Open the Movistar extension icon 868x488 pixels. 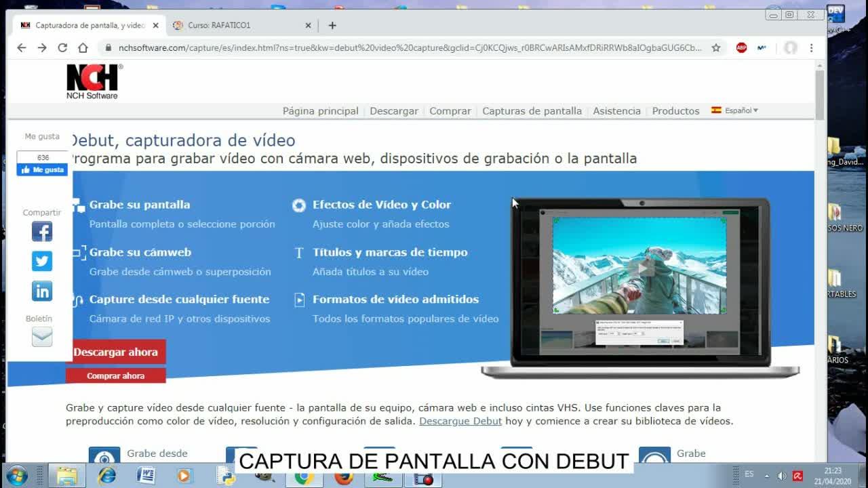pyautogui.click(x=762, y=47)
